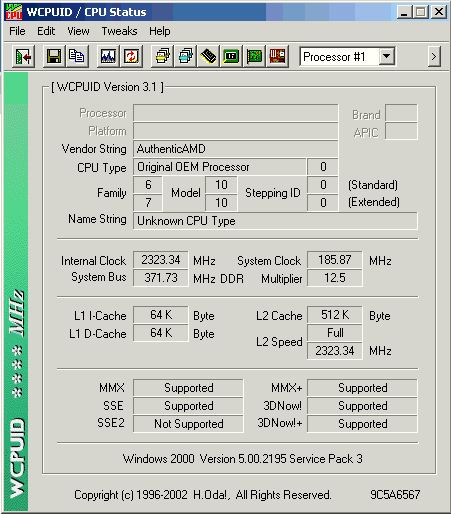
Task: Click the L2 Cache value 512 K
Action: pos(335,315)
